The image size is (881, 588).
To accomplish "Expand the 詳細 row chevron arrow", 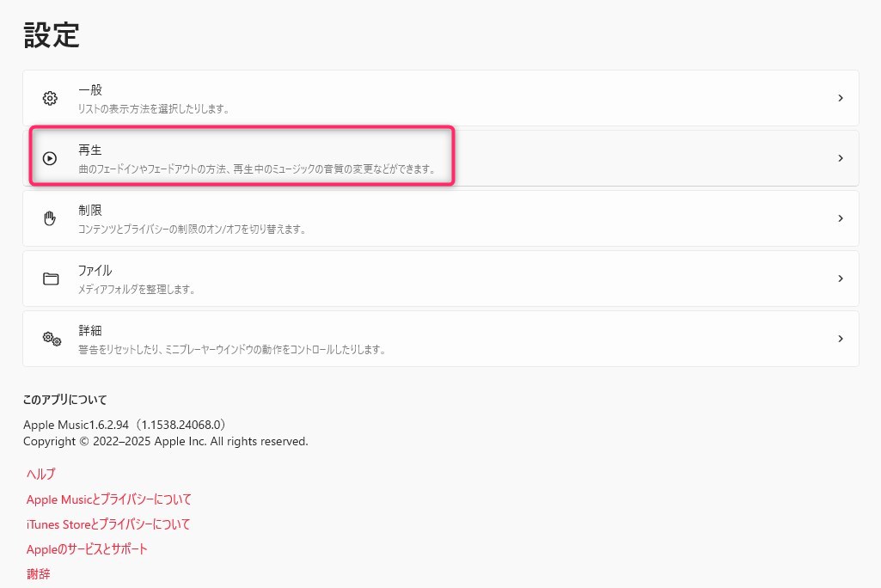I will point(840,339).
